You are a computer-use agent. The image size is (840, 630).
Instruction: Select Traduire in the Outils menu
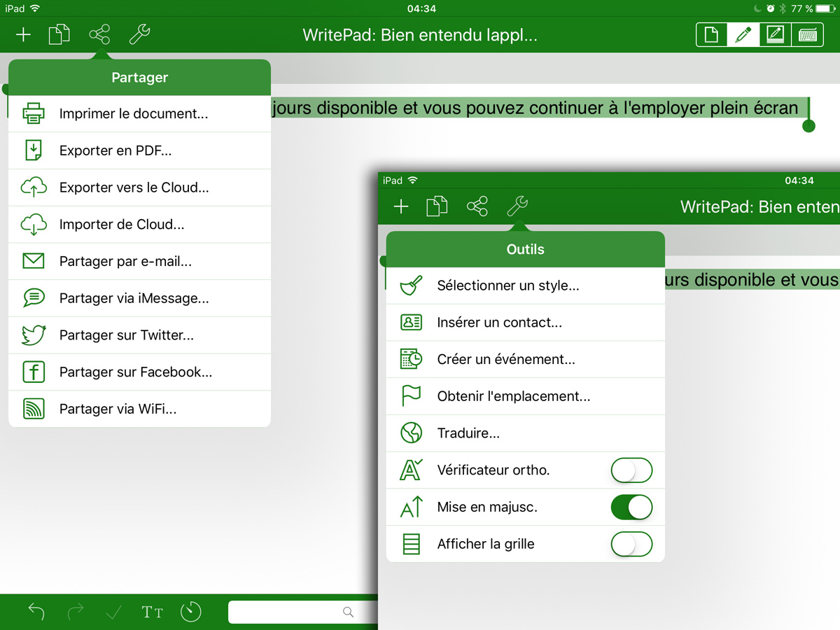tap(525, 433)
